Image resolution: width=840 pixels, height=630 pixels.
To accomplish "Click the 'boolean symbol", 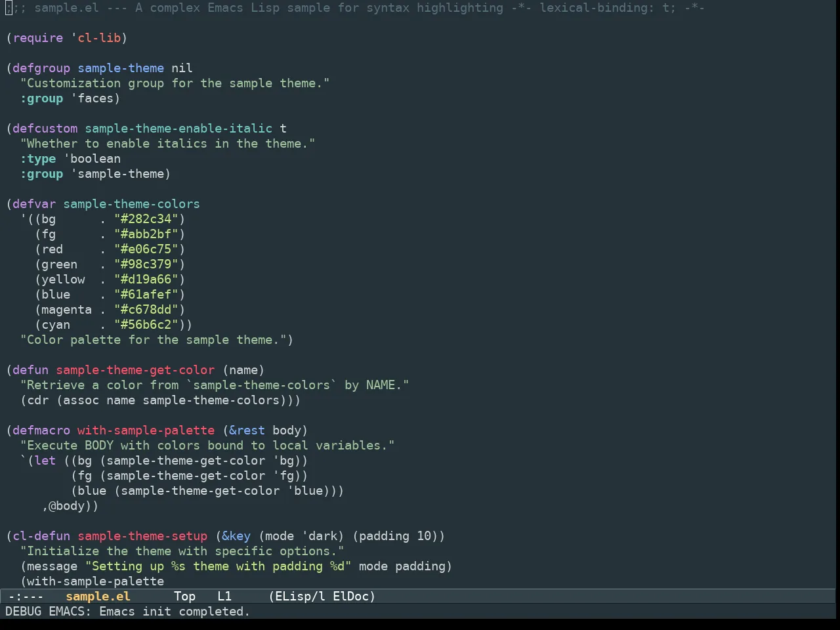I will (93, 159).
